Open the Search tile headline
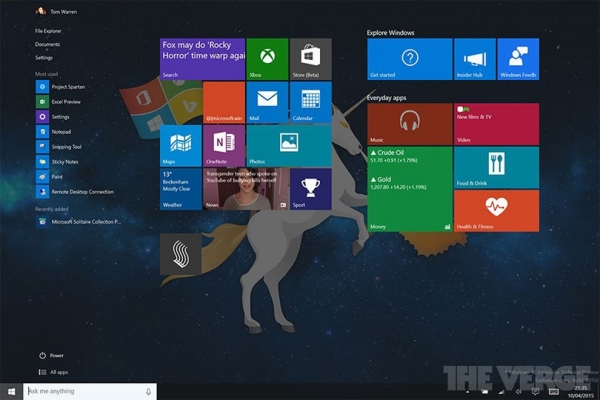Screen dimensions: 600x400 click(x=202, y=59)
